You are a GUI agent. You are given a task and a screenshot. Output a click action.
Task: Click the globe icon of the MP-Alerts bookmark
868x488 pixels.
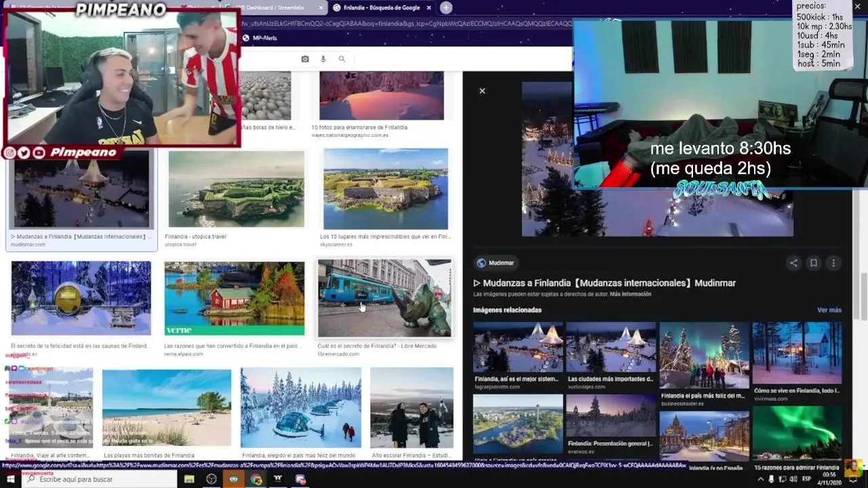[246, 38]
